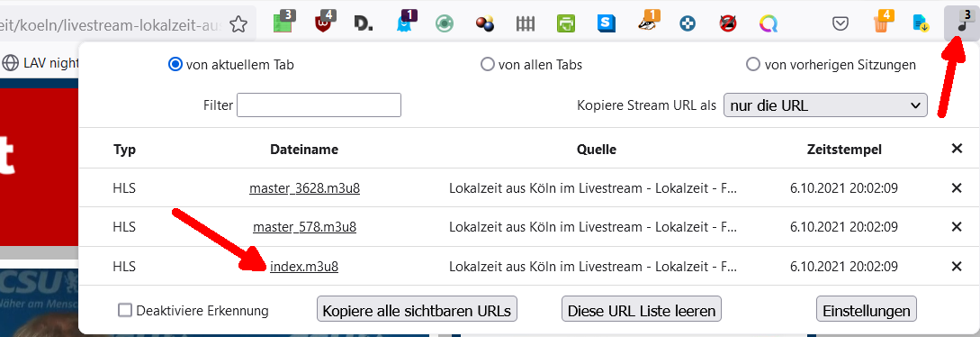The image size is (980, 337).
Task: Open the three colored balls extension
Action: 485,23
